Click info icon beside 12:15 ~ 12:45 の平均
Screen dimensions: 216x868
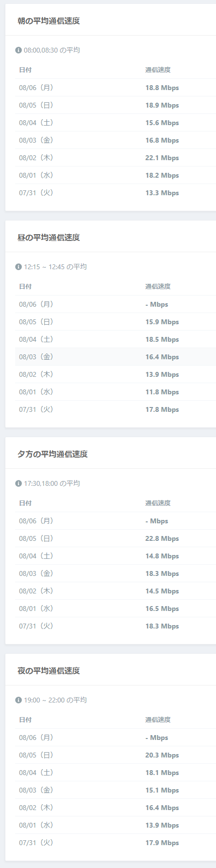coord(19,267)
